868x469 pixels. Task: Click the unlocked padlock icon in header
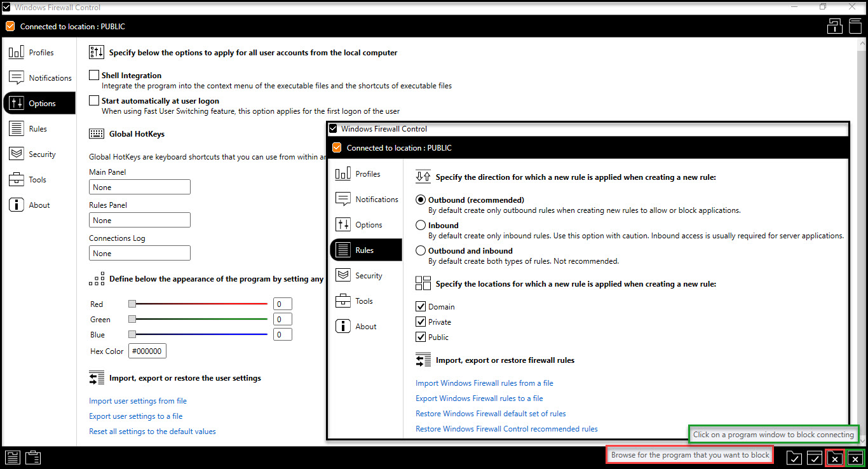pyautogui.click(x=835, y=26)
